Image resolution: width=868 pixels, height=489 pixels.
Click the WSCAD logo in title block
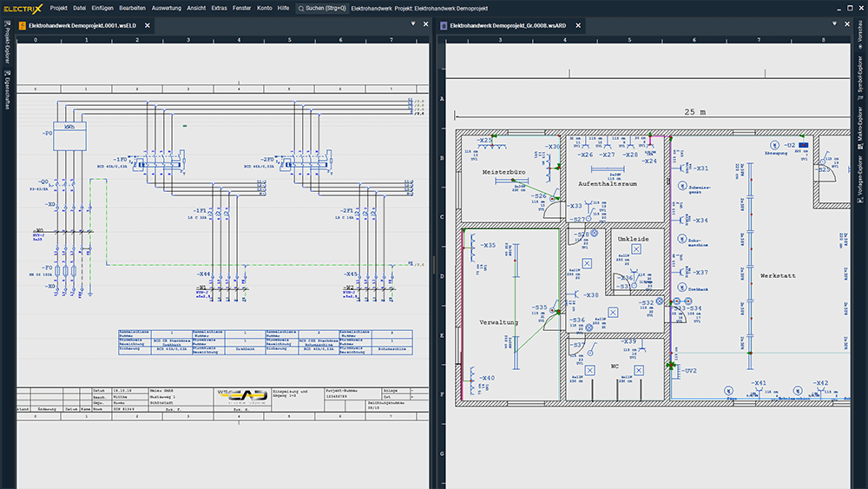click(242, 395)
